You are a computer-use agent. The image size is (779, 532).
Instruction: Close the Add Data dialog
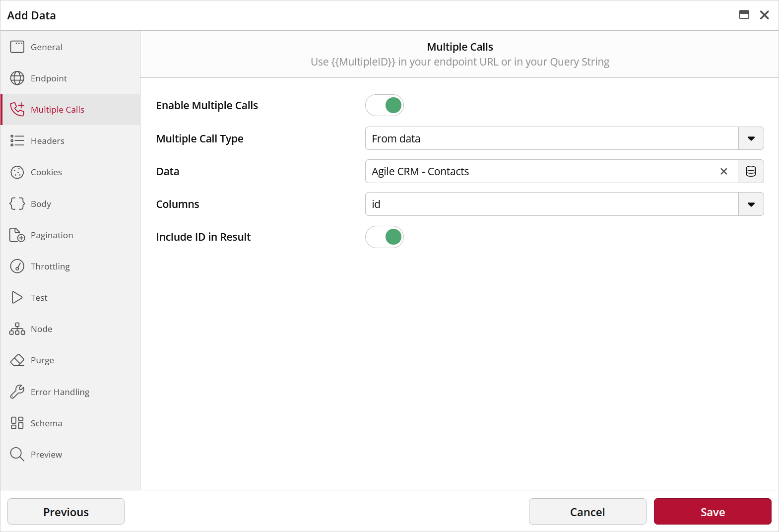765,15
